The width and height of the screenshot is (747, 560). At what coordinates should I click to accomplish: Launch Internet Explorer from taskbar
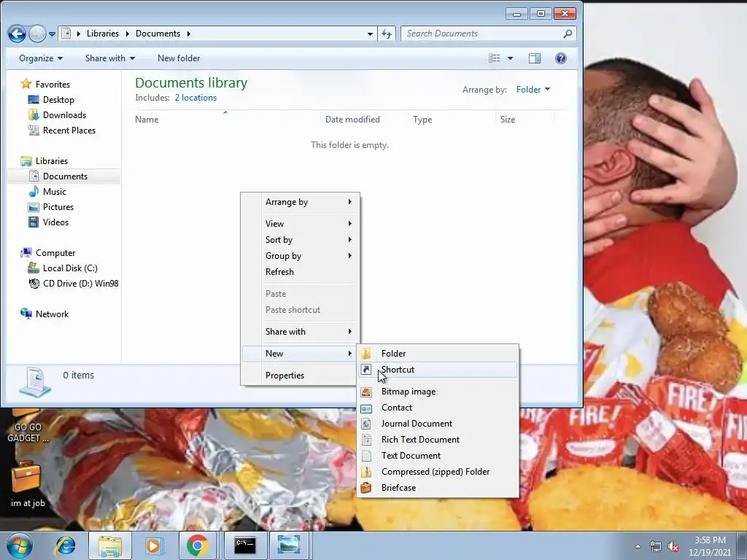coord(65,545)
